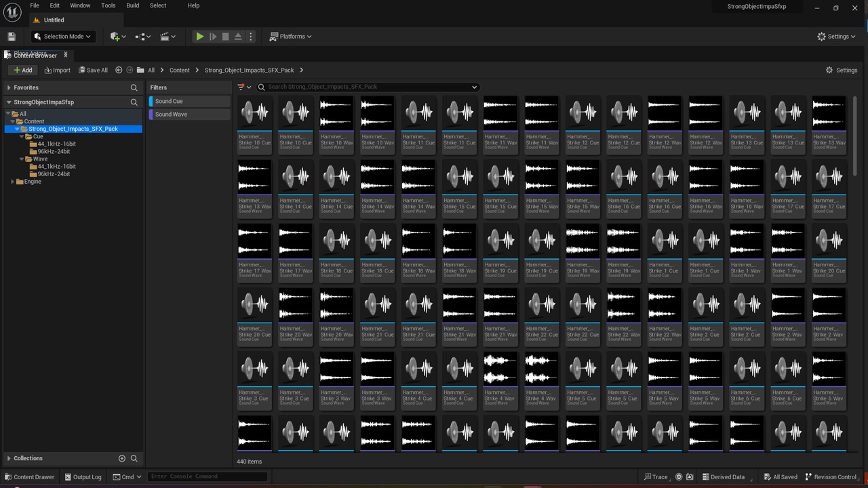The height and width of the screenshot is (488, 868).
Task: Open the File menu
Action: pyautogui.click(x=34, y=5)
